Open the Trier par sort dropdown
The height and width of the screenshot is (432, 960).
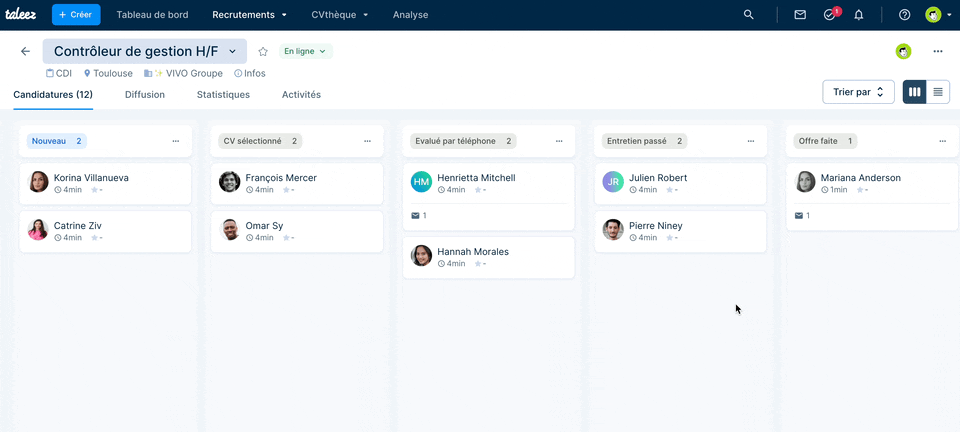point(858,92)
